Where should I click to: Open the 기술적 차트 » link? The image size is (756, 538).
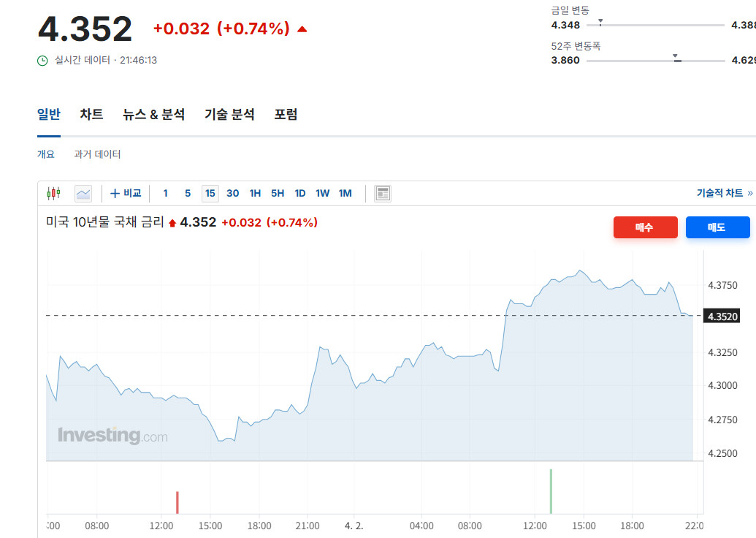pyautogui.click(x=724, y=194)
